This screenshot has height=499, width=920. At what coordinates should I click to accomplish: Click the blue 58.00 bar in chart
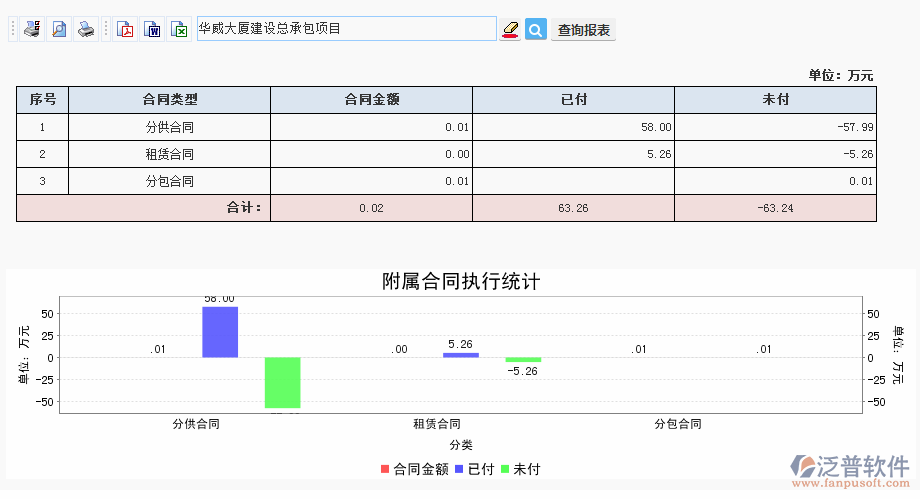coord(220,332)
